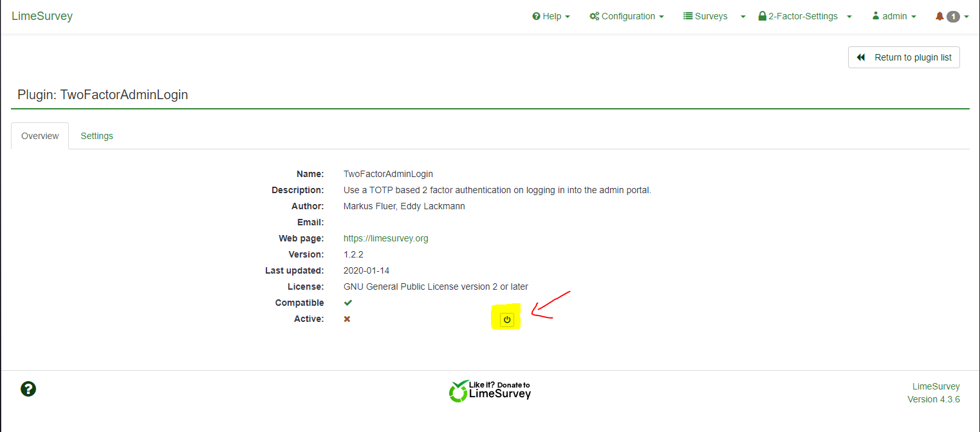The height and width of the screenshot is (432, 980).
Task: Open the https://limesurvey.org web page link
Action: [386, 238]
